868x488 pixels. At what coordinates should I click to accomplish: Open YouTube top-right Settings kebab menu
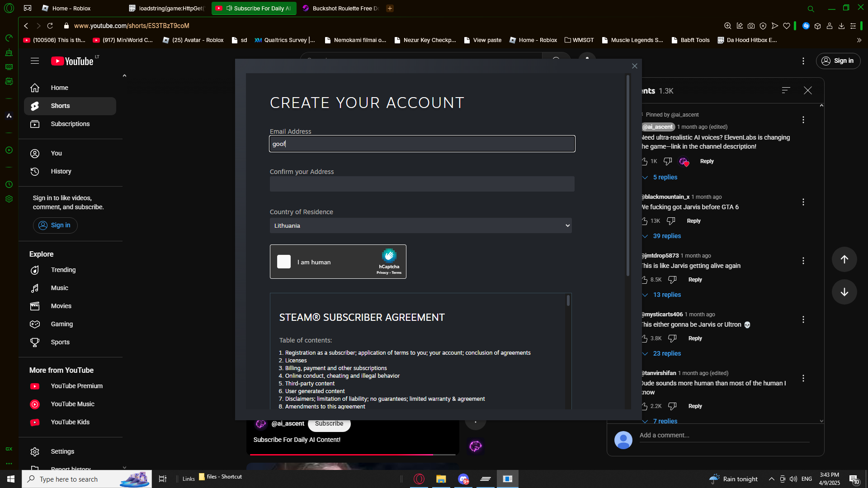click(x=803, y=61)
